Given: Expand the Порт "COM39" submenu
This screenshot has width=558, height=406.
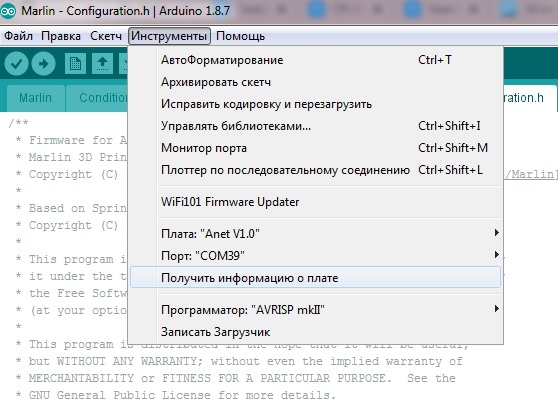Looking at the screenshot, I should 315,255.
